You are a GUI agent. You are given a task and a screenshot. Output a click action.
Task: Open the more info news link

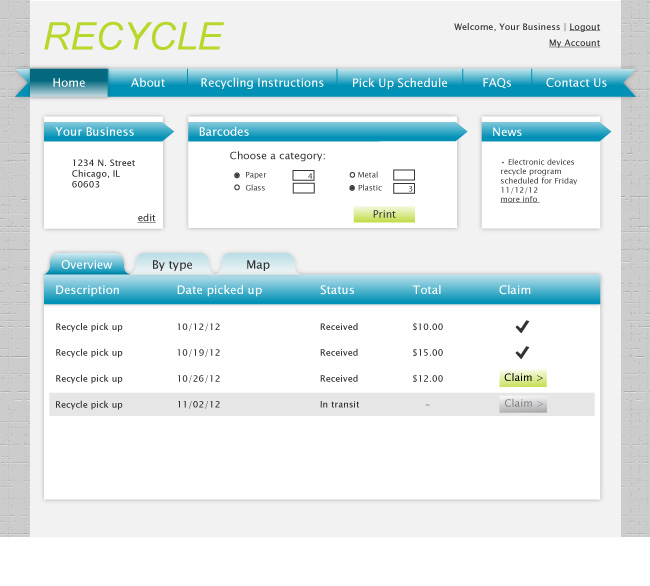(519, 199)
